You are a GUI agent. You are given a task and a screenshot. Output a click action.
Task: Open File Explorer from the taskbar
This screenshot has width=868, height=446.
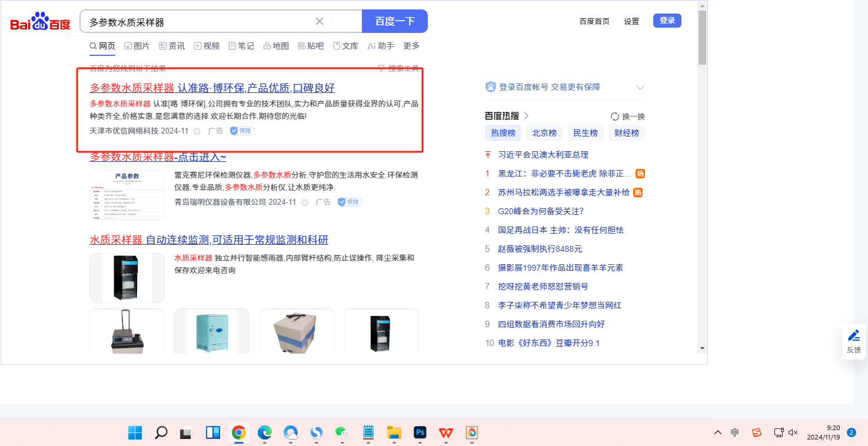[394, 432]
